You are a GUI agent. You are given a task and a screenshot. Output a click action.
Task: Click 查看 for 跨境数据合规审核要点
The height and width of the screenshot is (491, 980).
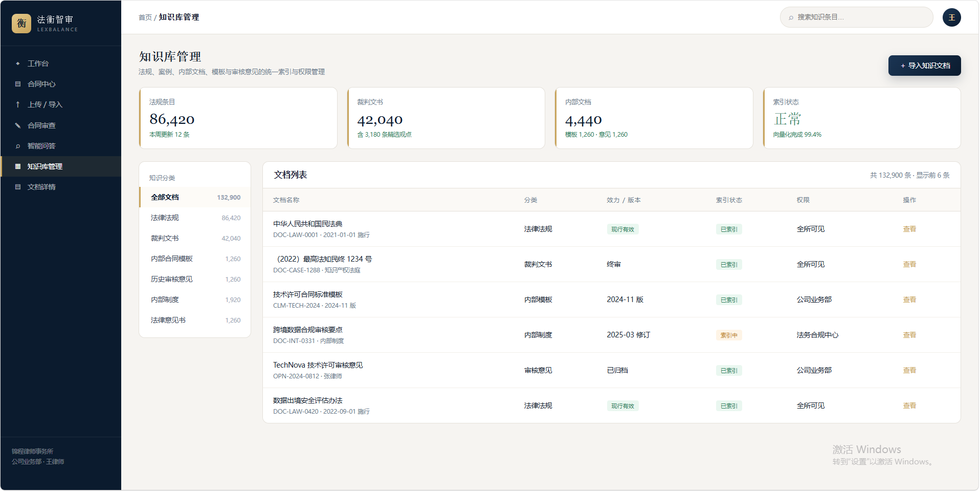coord(909,335)
